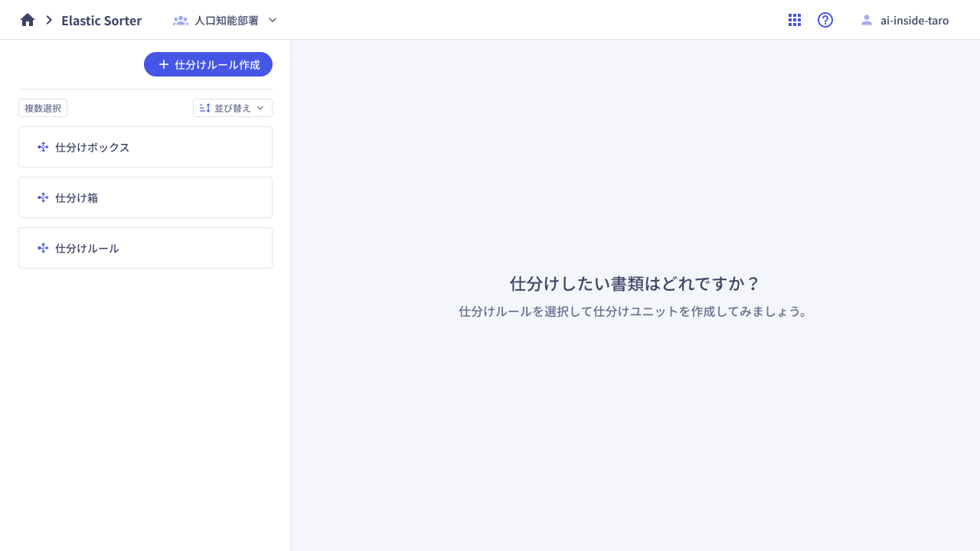Image resolution: width=980 pixels, height=551 pixels.
Task: Click move handle icon on 仕分けボックス
Action: pyautogui.click(x=43, y=147)
